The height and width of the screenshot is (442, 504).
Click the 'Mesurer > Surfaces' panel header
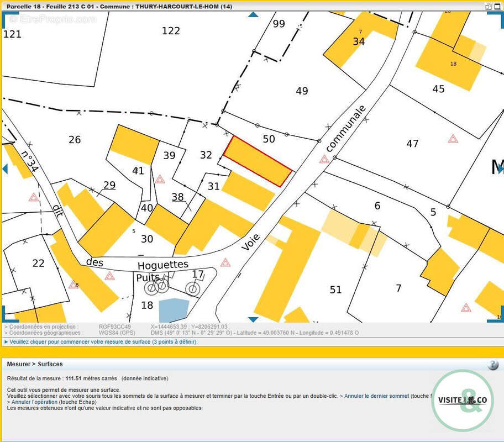point(35,365)
